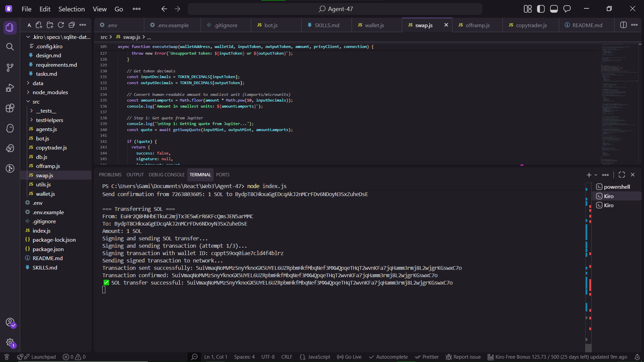
Task: Toggle Go Live server
Action: pyautogui.click(x=349, y=357)
